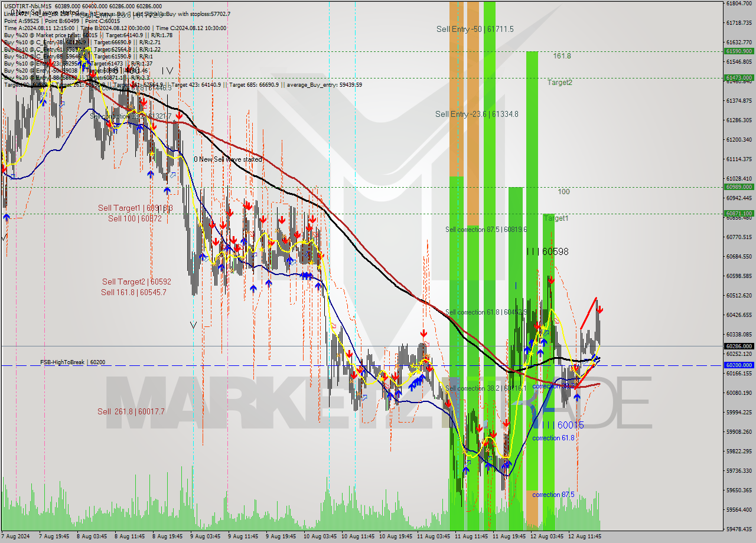The height and width of the screenshot is (543, 756).
Task: Click the 'correction 61.8' blue label
Action: click(553, 438)
